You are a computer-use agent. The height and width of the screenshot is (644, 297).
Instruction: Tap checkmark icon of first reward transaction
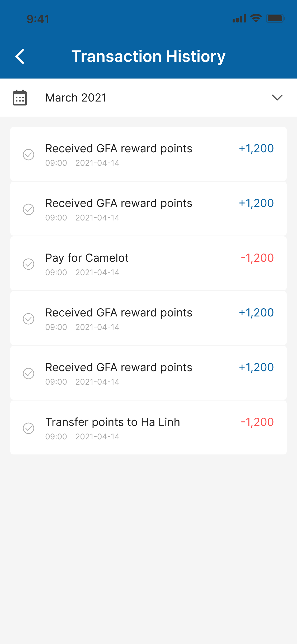pos(29,155)
